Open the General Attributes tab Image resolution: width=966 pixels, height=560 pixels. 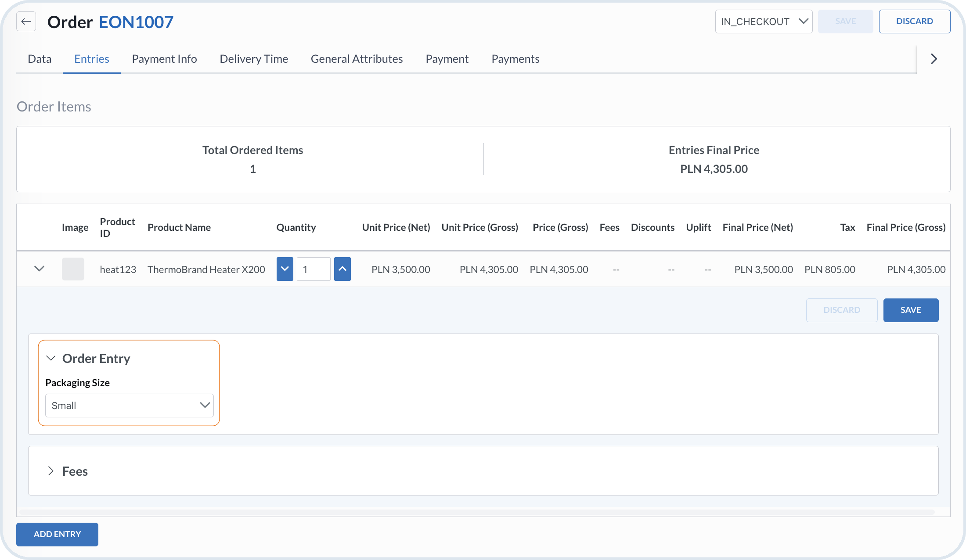[357, 59]
